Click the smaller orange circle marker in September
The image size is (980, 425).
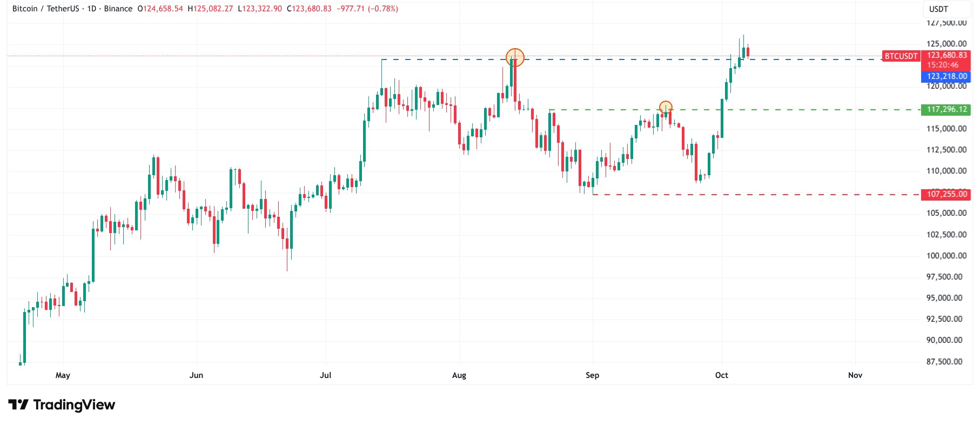point(666,107)
